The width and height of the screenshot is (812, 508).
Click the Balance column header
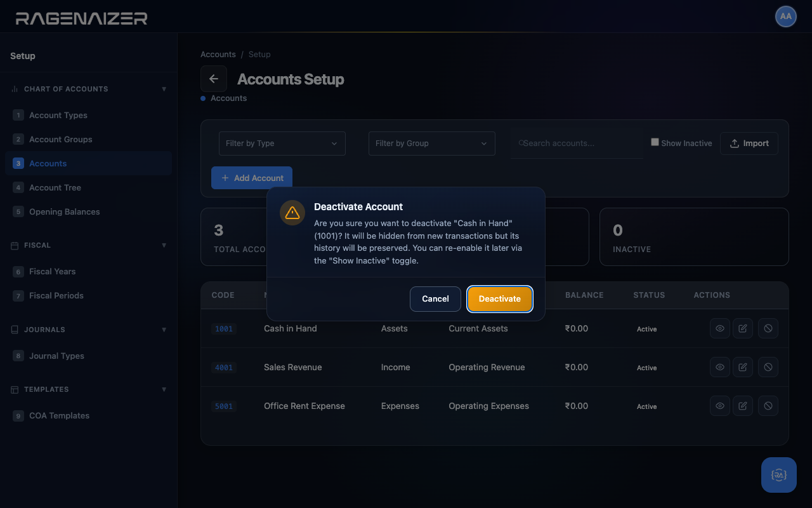(x=584, y=295)
